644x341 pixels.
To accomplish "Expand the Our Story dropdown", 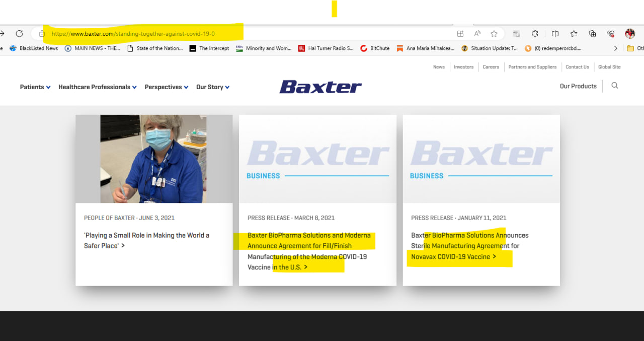I will click(x=213, y=87).
